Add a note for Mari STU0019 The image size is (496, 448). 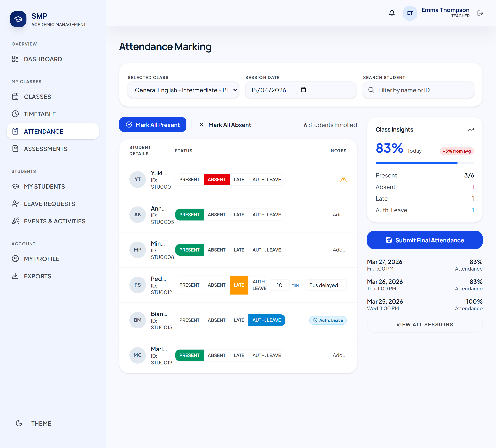pyautogui.click(x=340, y=356)
